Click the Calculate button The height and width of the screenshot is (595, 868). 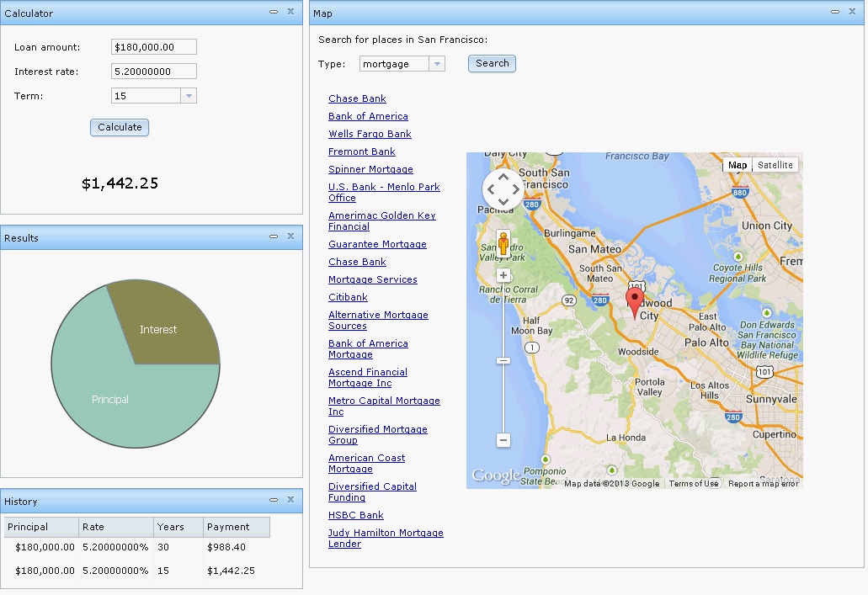coord(120,127)
